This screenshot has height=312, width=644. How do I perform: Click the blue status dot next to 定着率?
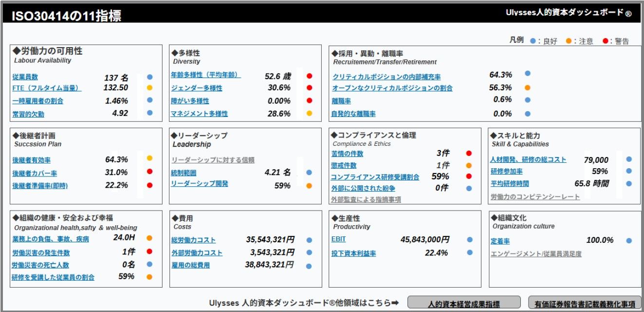[629, 241]
